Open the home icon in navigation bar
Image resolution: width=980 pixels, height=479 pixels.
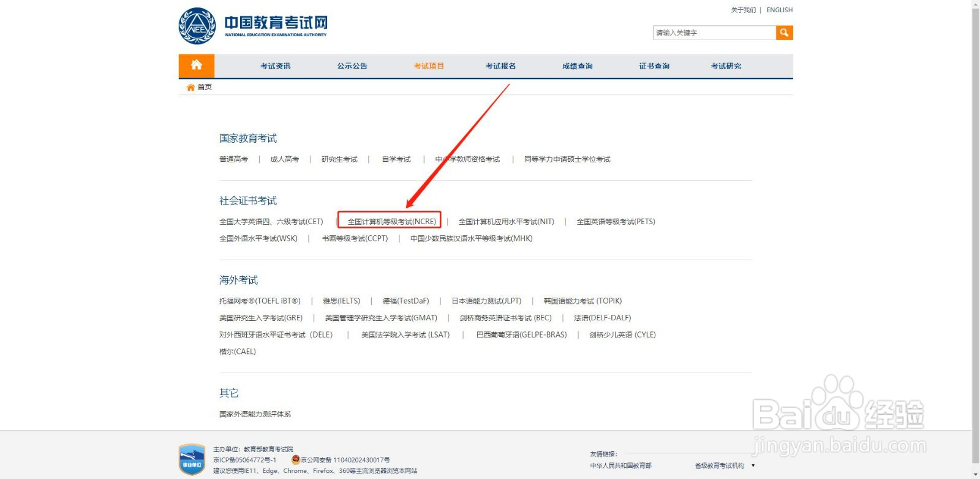click(197, 66)
